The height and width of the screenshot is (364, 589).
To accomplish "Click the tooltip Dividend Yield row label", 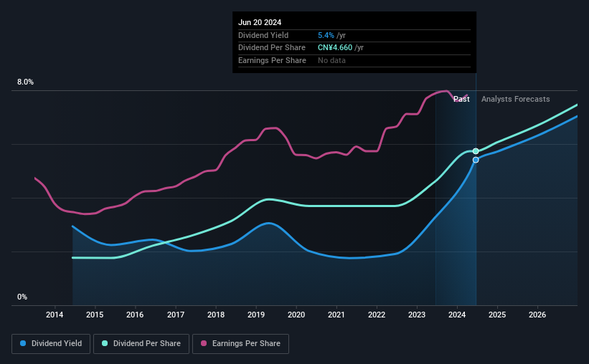I will point(263,35).
